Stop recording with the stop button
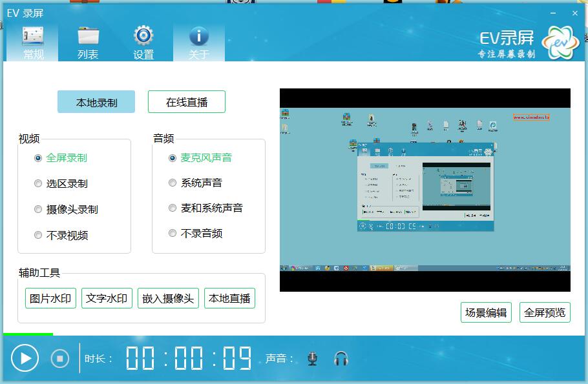This screenshot has height=384, width=588. [x=60, y=358]
